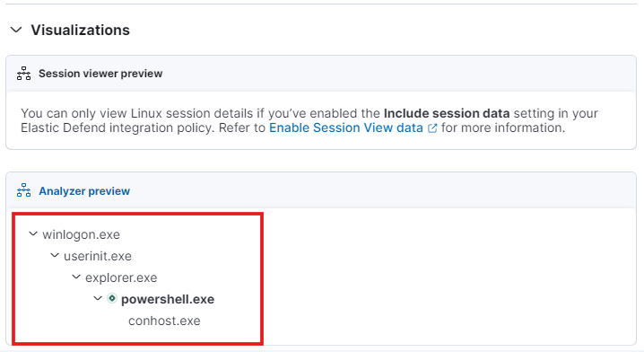This screenshot has height=352, width=644.
Task: Click the Analyzer preview tree icon
Action: [23, 190]
